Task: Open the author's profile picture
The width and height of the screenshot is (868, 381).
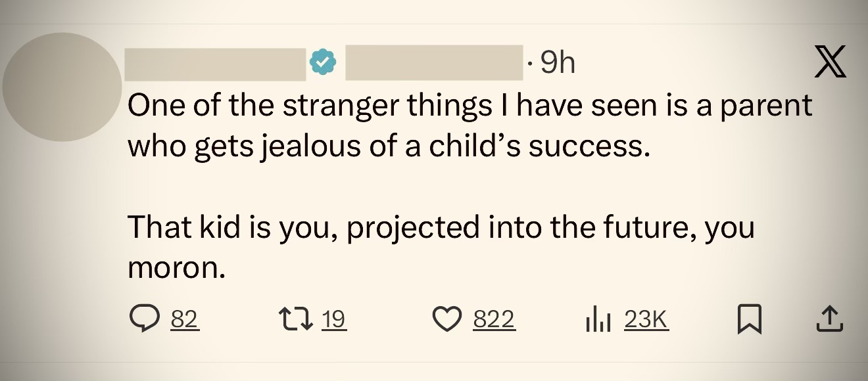Action: pos(62,87)
